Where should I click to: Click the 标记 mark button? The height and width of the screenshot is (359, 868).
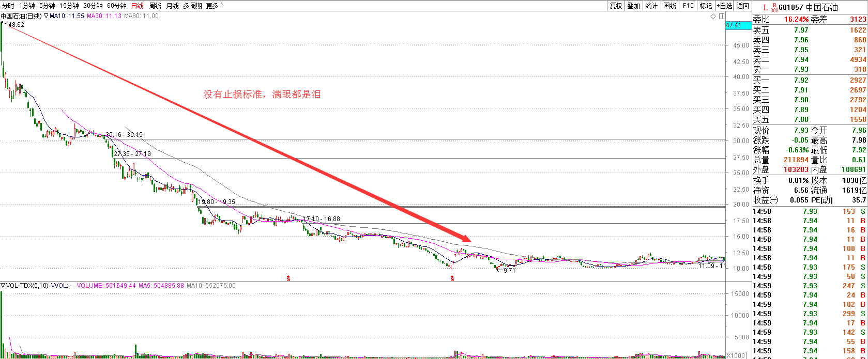706,6
